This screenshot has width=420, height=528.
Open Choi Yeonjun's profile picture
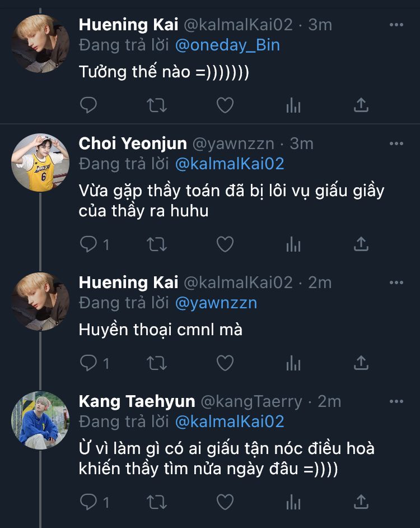(x=40, y=163)
